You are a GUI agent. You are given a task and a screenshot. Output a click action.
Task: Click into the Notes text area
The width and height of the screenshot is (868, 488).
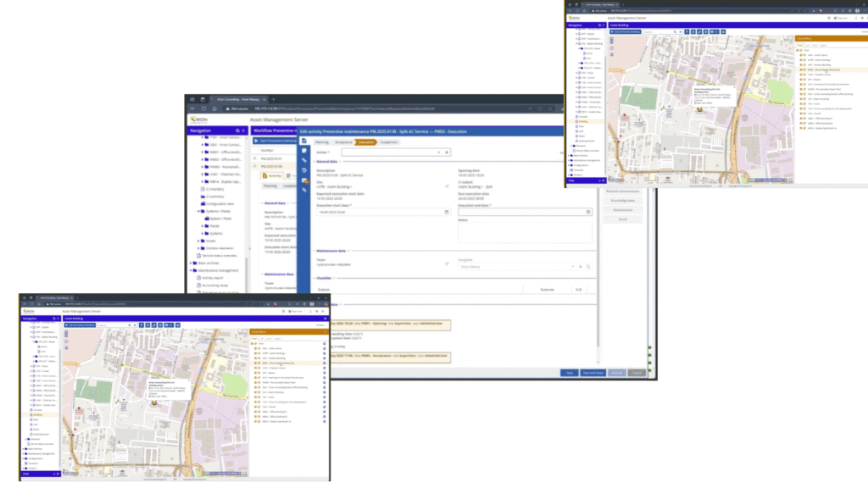click(x=524, y=233)
